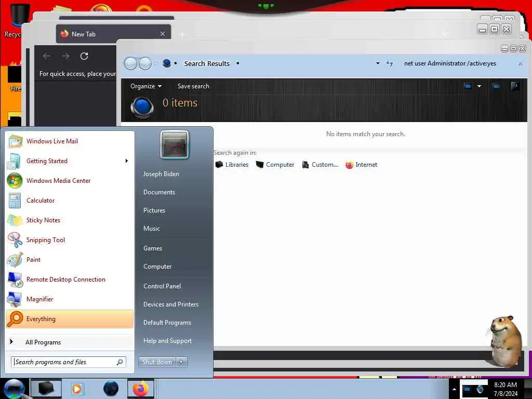The height and width of the screenshot is (399, 532).
Task: Clear the search box text
Action: [x=520, y=64]
